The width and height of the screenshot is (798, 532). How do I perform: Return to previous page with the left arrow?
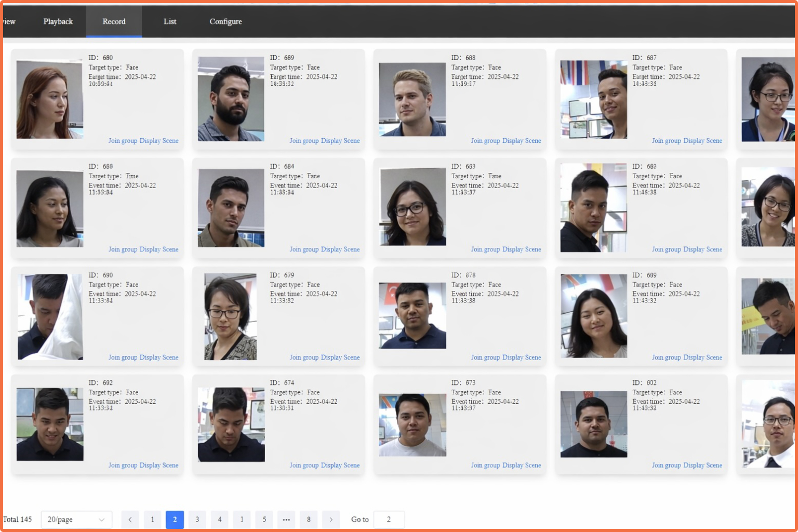(130, 520)
